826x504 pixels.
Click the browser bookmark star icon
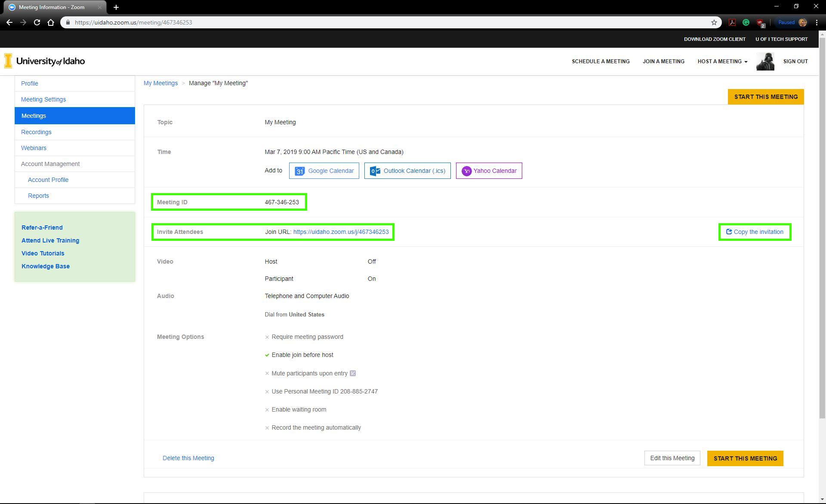714,22
